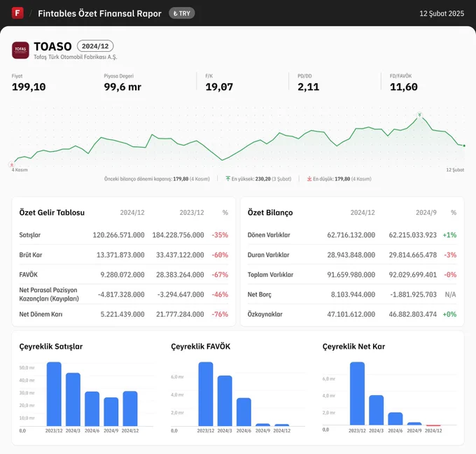Click the 2024/3 bar in Çeyreklik FAVÖK
This screenshot has height=454, width=476.
pos(225,401)
